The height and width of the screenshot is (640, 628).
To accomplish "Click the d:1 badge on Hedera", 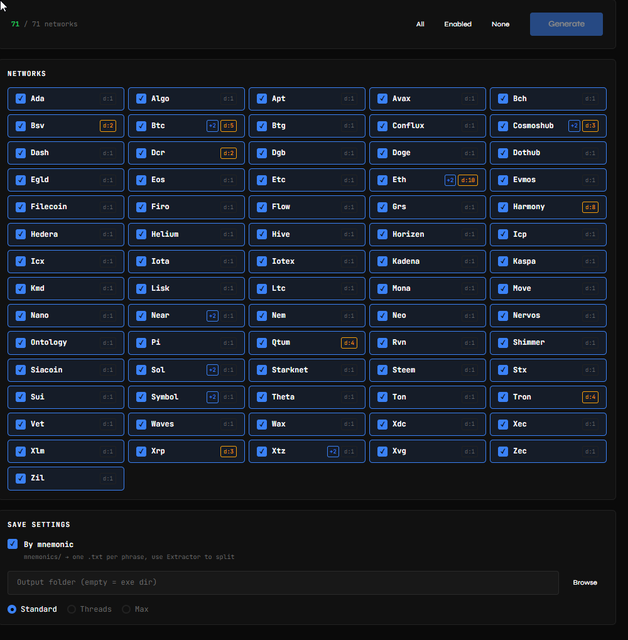I will (108, 234).
